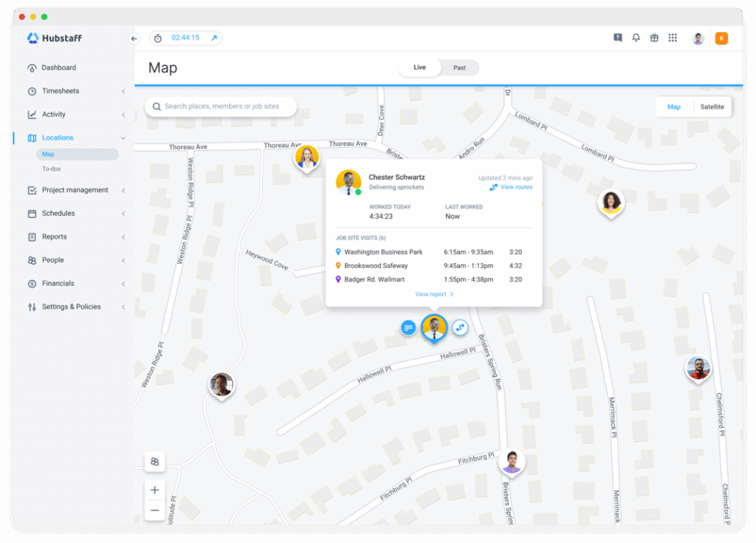Click the routes icon beside Chester's marker
This screenshot has width=756, height=543.
coord(461,327)
